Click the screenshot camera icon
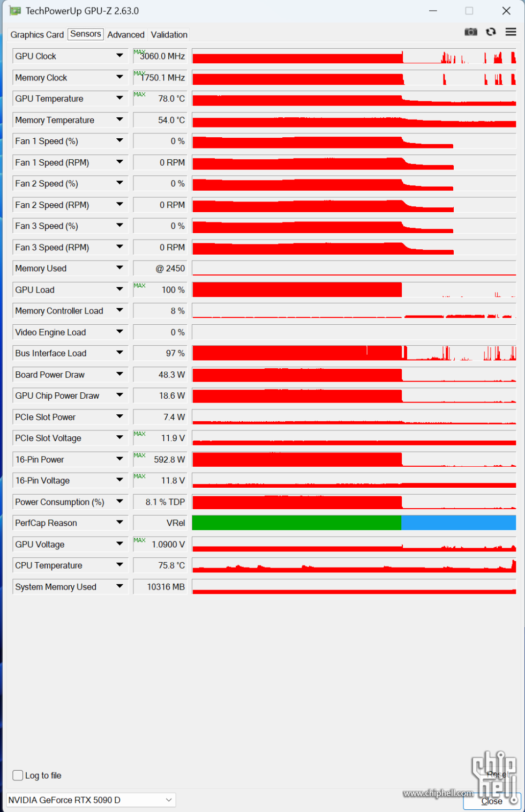This screenshot has width=525, height=812. (471, 32)
